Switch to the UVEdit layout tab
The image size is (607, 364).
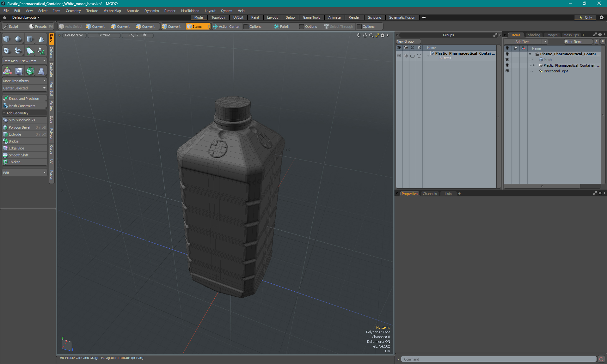[238, 17]
